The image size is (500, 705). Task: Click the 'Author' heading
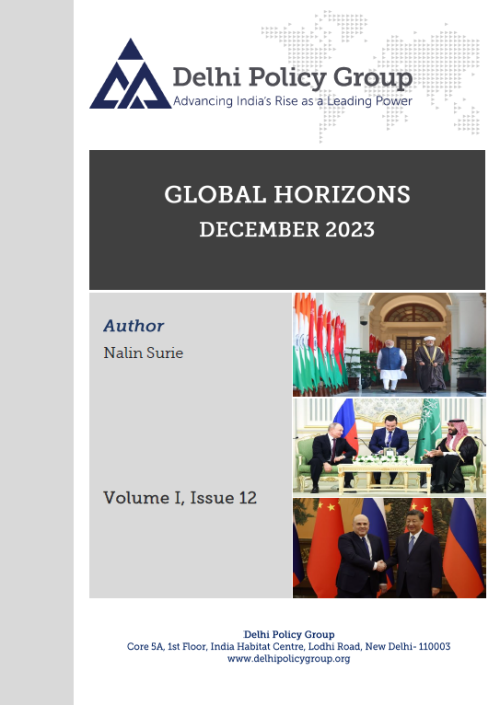point(134,326)
